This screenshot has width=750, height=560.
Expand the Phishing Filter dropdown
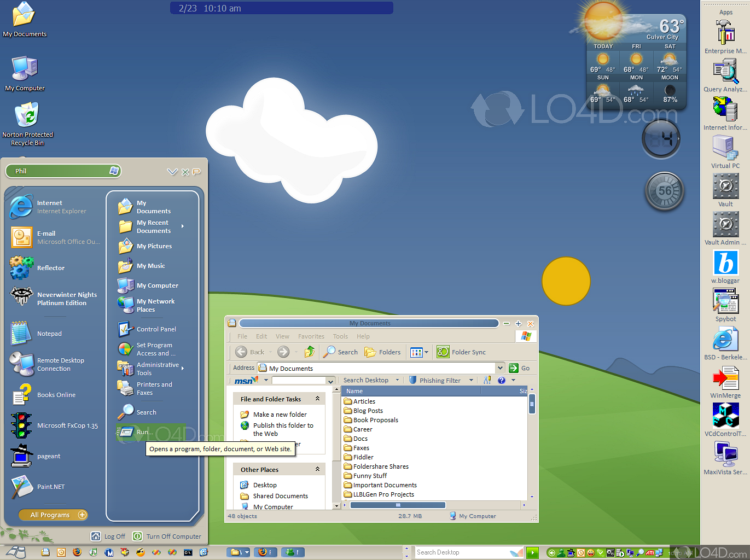(471, 381)
